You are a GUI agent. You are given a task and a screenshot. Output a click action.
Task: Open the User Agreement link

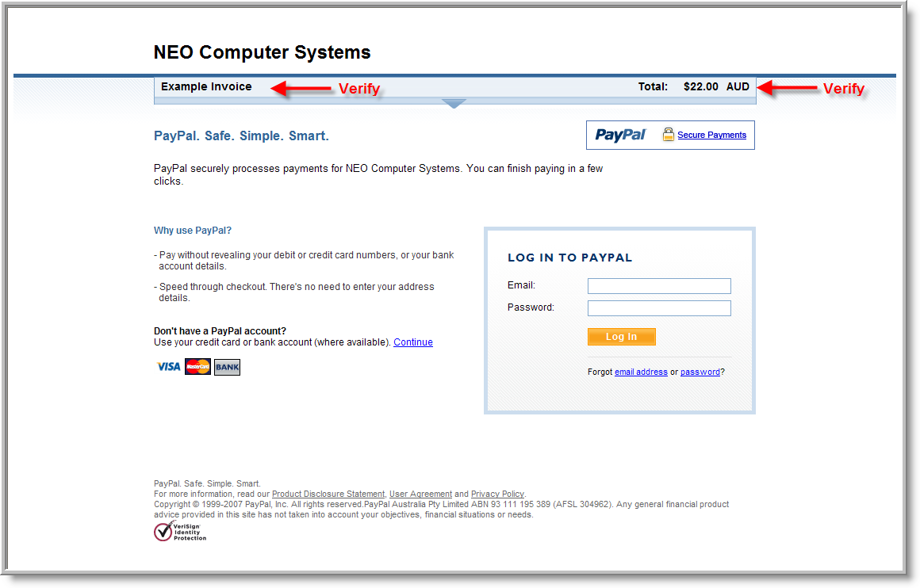point(420,494)
